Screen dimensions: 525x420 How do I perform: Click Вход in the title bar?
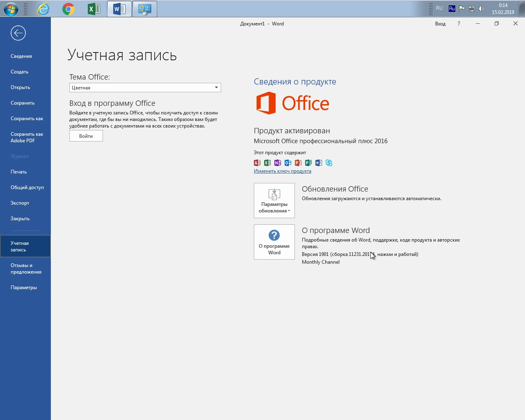point(440,24)
